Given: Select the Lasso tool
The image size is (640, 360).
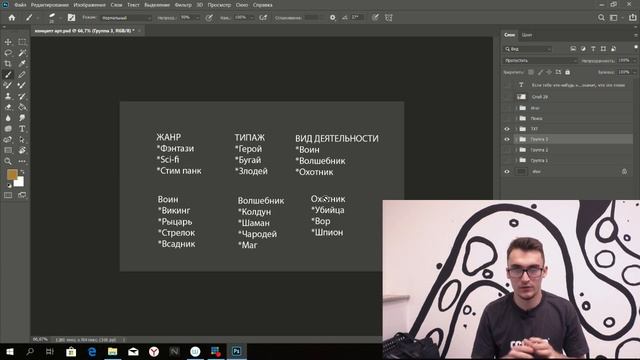Looking at the screenshot, I should [8, 53].
